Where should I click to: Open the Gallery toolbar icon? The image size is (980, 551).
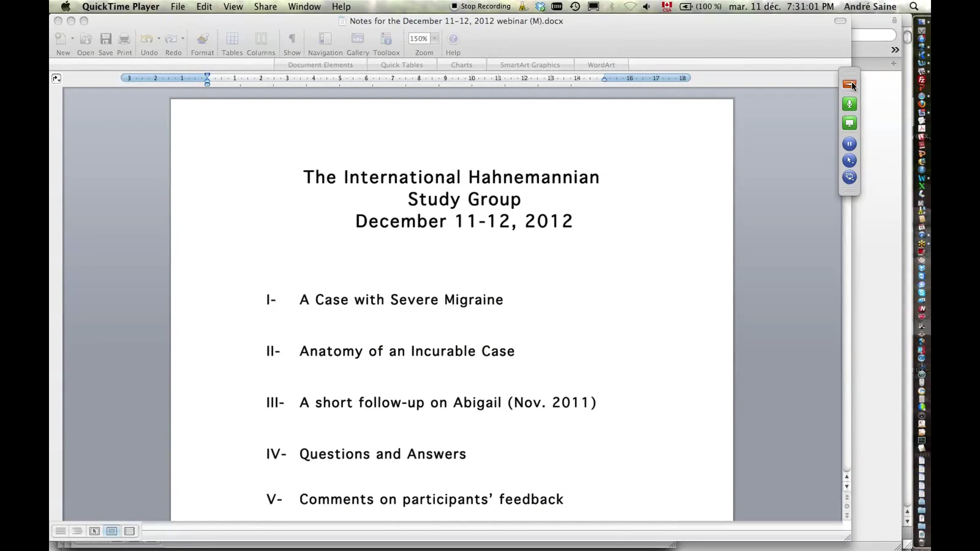click(357, 38)
